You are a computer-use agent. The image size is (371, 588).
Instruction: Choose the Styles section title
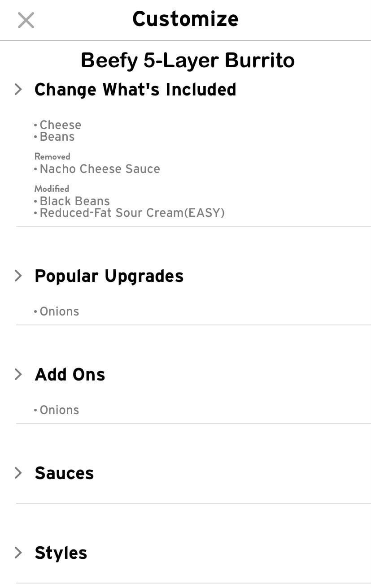[61, 553]
